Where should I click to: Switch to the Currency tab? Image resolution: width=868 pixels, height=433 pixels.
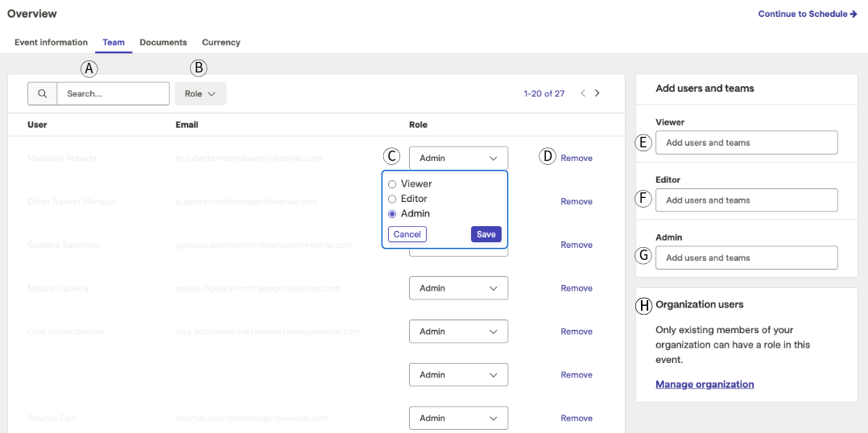point(221,42)
